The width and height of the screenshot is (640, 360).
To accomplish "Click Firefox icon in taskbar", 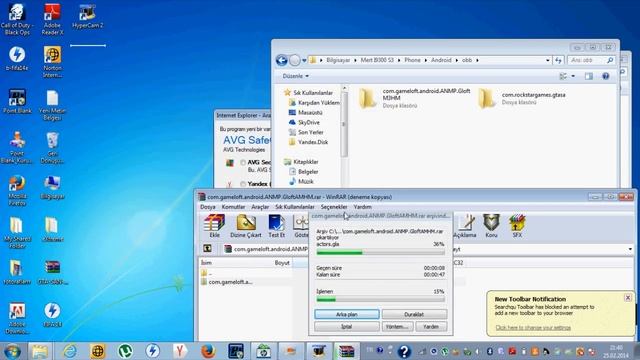I will click(208, 351).
